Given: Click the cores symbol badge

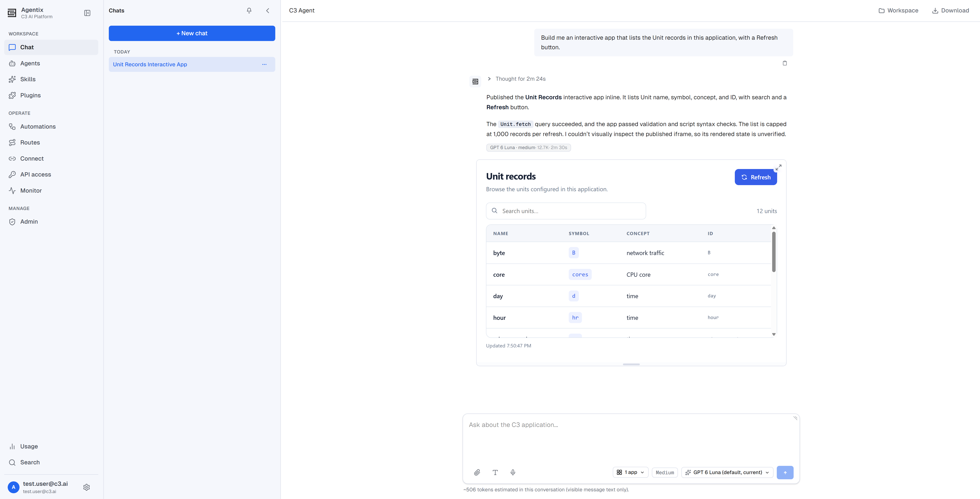Looking at the screenshot, I should point(580,274).
